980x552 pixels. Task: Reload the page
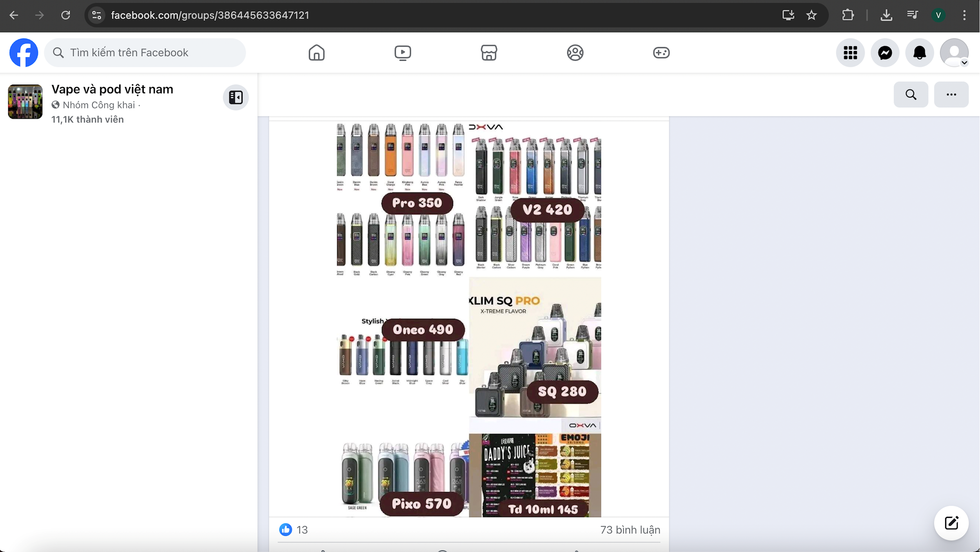(65, 15)
